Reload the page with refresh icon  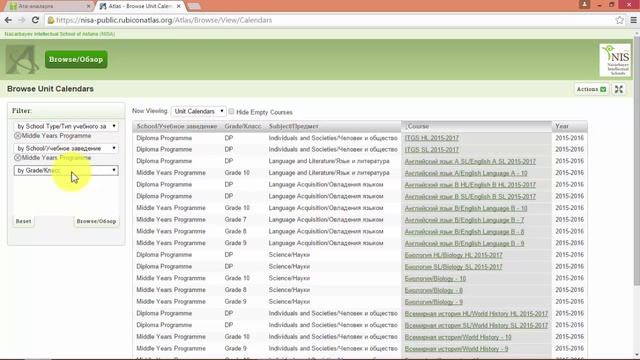coord(36,20)
